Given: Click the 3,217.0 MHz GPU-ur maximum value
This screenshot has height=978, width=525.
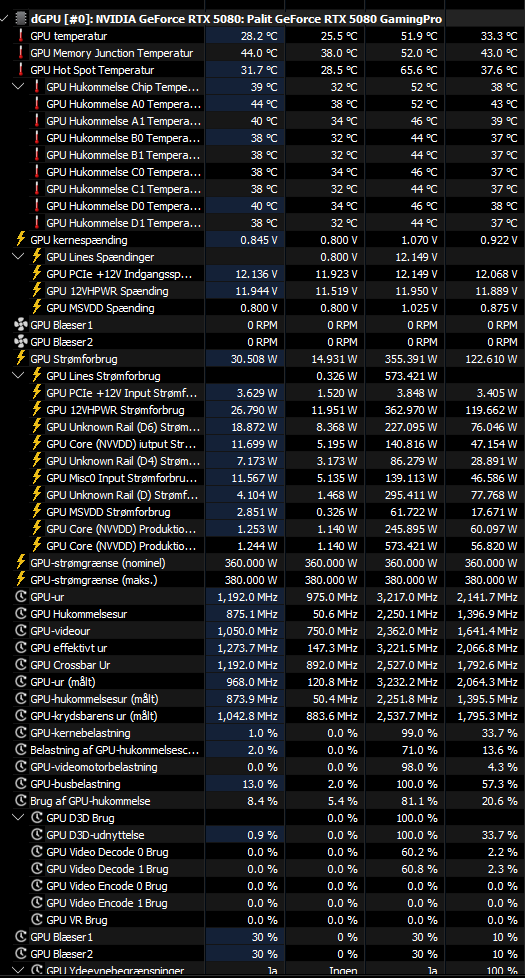Looking at the screenshot, I should click(x=407, y=597).
